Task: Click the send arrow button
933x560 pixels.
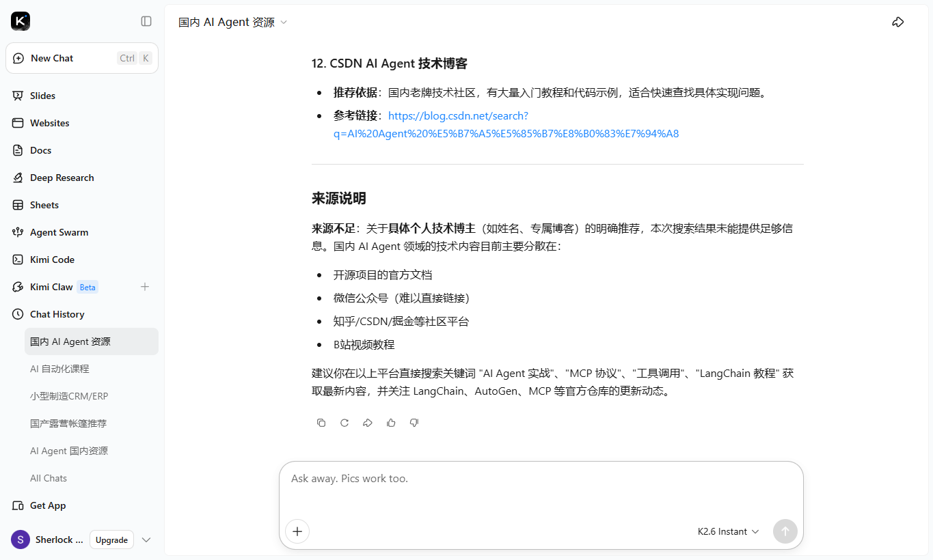Action: [x=785, y=531]
